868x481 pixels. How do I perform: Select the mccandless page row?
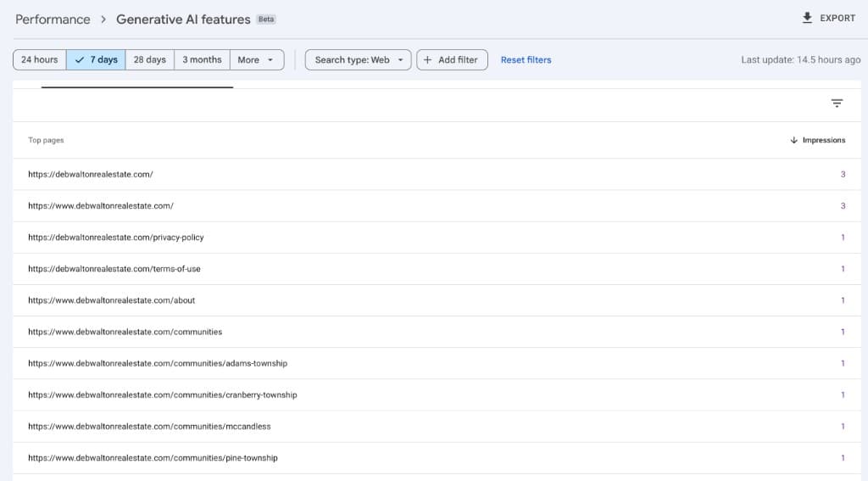pos(437,427)
